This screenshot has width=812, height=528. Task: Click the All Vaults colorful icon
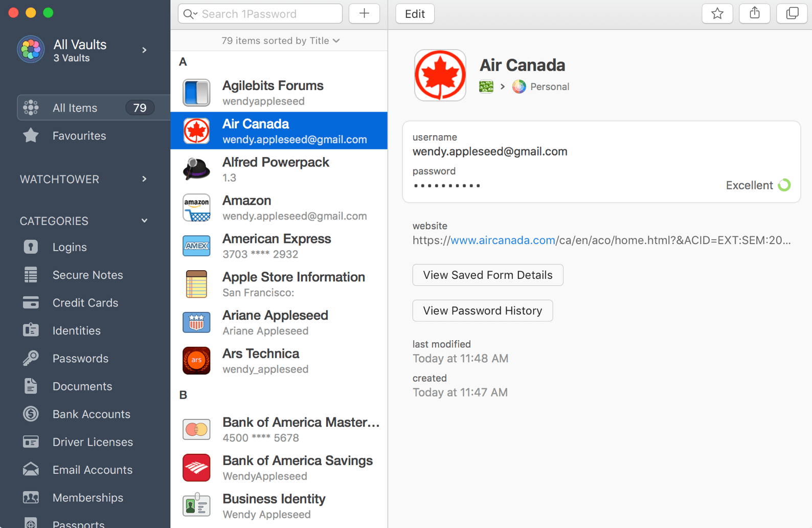(x=31, y=50)
